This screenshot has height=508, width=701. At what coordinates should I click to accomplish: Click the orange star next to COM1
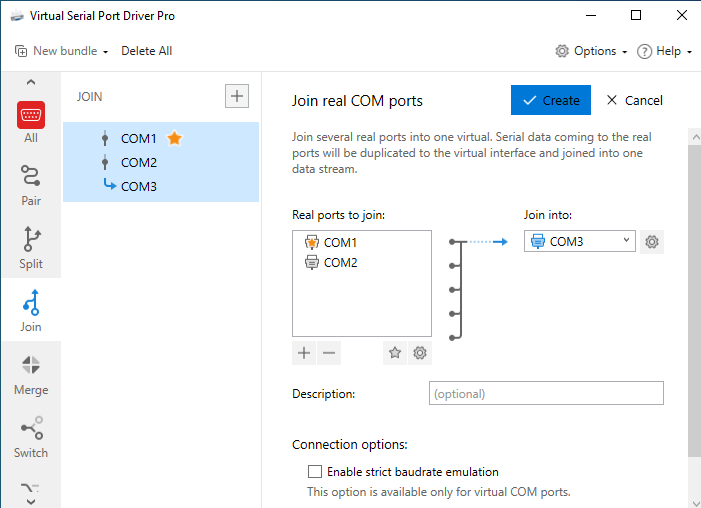click(x=174, y=138)
